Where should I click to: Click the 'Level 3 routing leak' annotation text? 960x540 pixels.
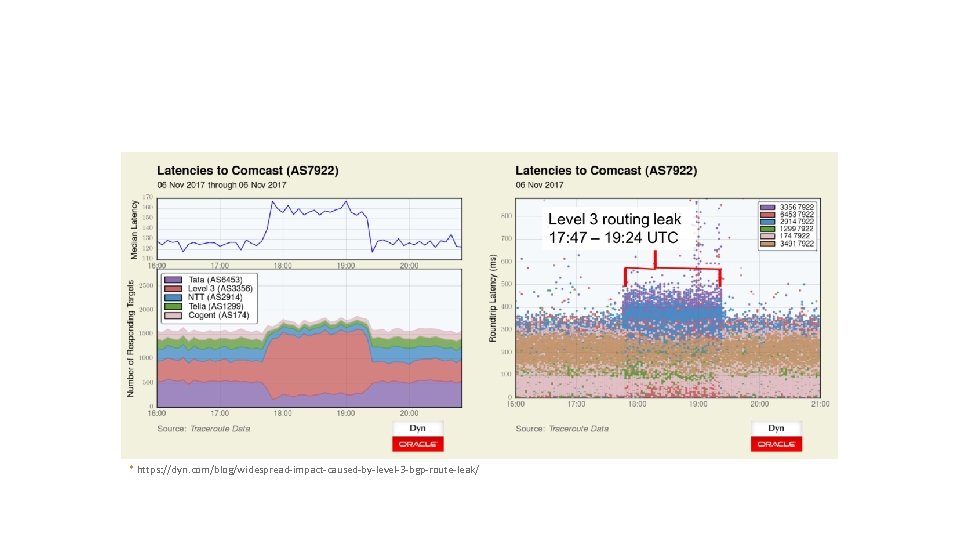[x=615, y=219]
